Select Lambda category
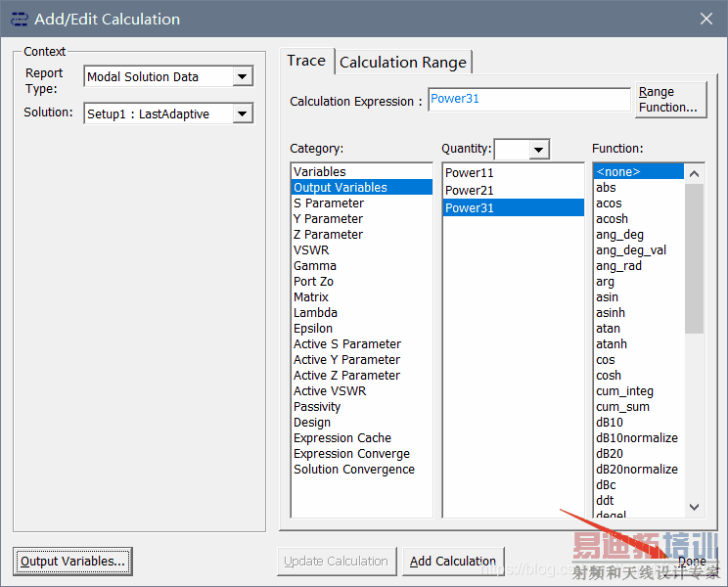This screenshot has height=587, width=728. [x=362, y=313]
